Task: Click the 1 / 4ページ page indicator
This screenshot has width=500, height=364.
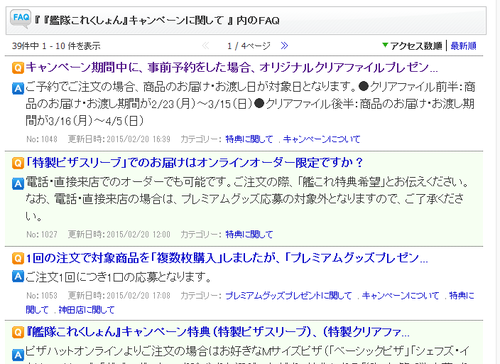Action: tap(249, 46)
